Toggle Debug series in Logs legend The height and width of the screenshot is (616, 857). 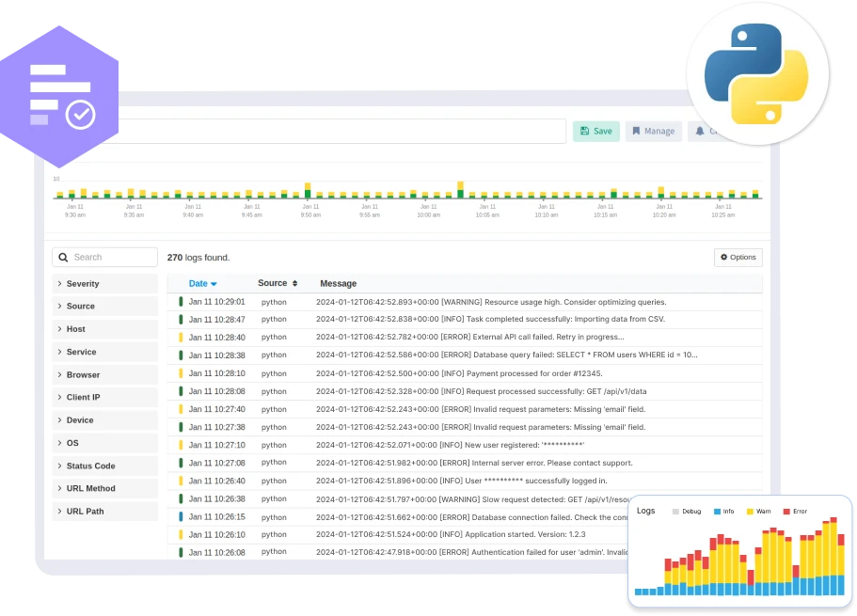pyautogui.click(x=687, y=512)
